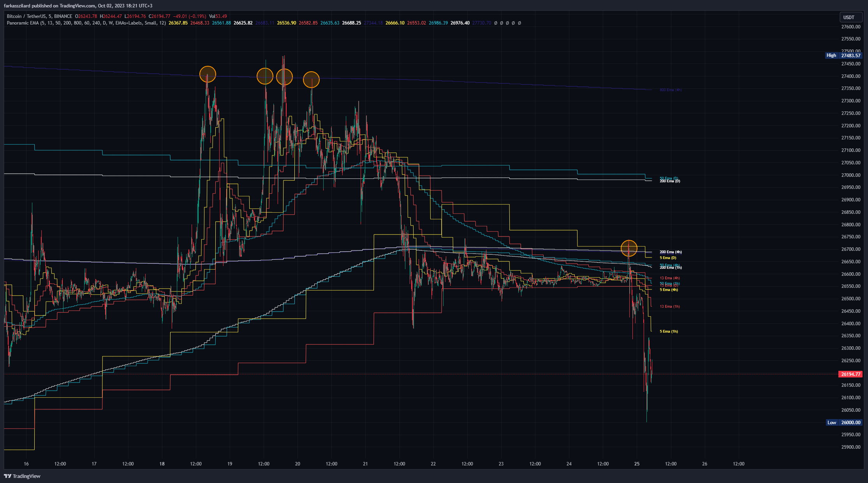This screenshot has height=483, width=868.
Task: Click the cyan EMA value 26986.39
Action: (x=438, y=23)
